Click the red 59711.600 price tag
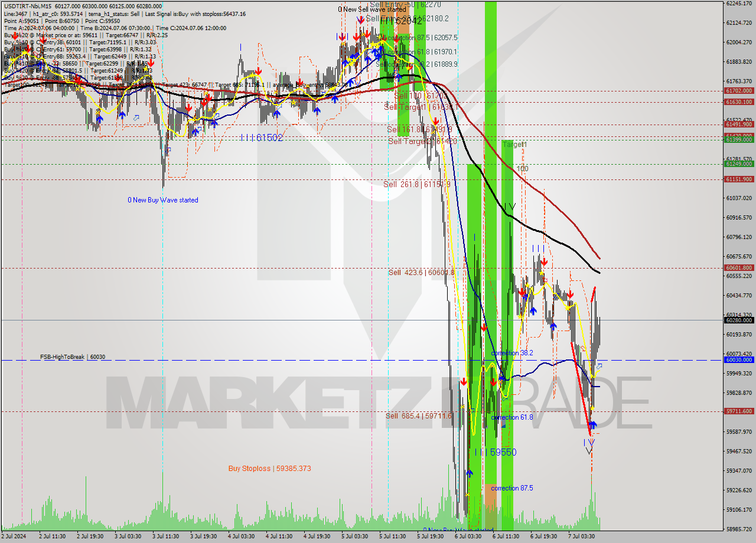The width and height of the screenshot is (756, 543). pyautogui.click(x=738, y=411)
